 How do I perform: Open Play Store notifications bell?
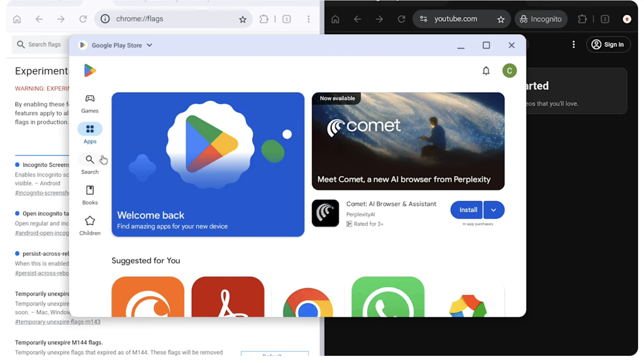[486, 71]
